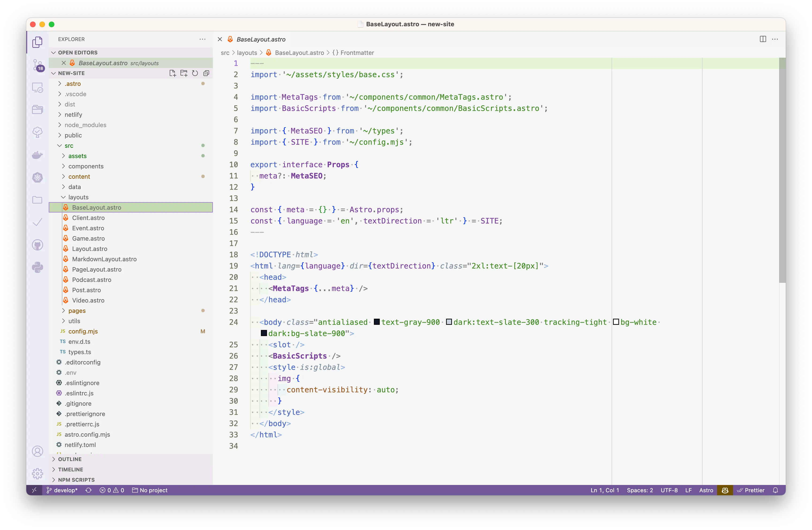812x530 pixels.
Task: Refresh the NEW-SITE explorer
Action: click(x=195, y=73)
